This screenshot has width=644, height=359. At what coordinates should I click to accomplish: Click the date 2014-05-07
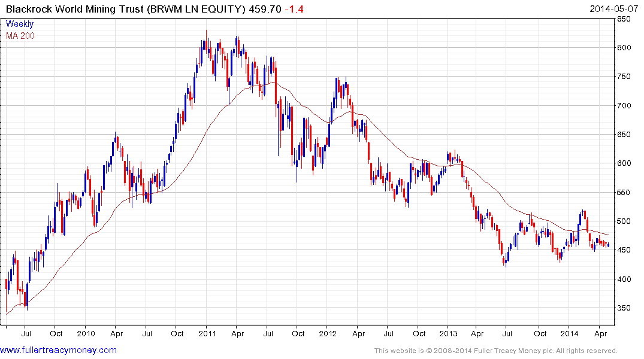613,8
